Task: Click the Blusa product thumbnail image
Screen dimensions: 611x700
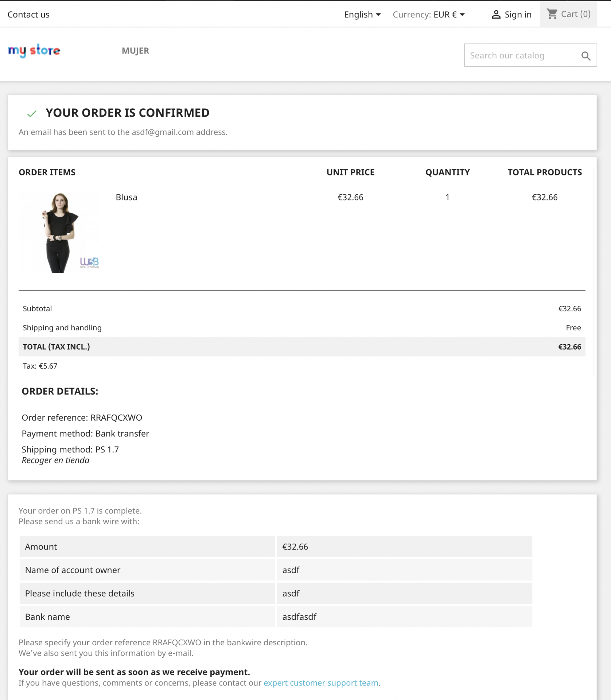Action: (x=59, y=232)
